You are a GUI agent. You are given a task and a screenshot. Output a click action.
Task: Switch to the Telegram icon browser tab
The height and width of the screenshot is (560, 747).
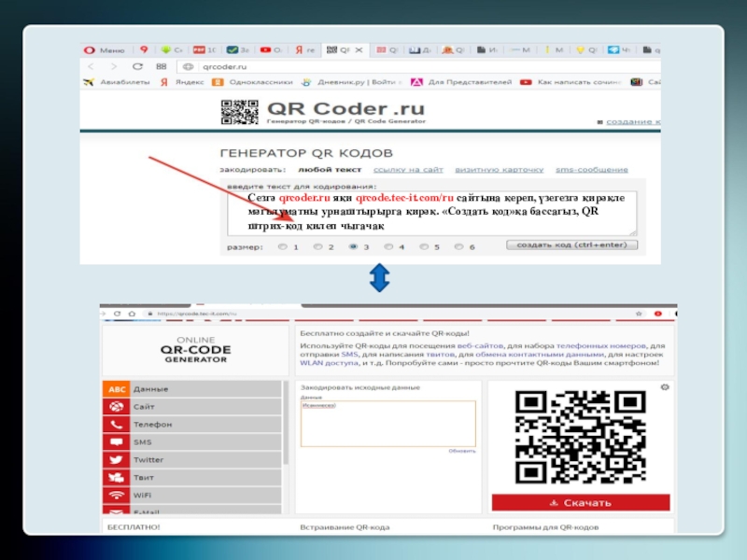click(619, 49)
